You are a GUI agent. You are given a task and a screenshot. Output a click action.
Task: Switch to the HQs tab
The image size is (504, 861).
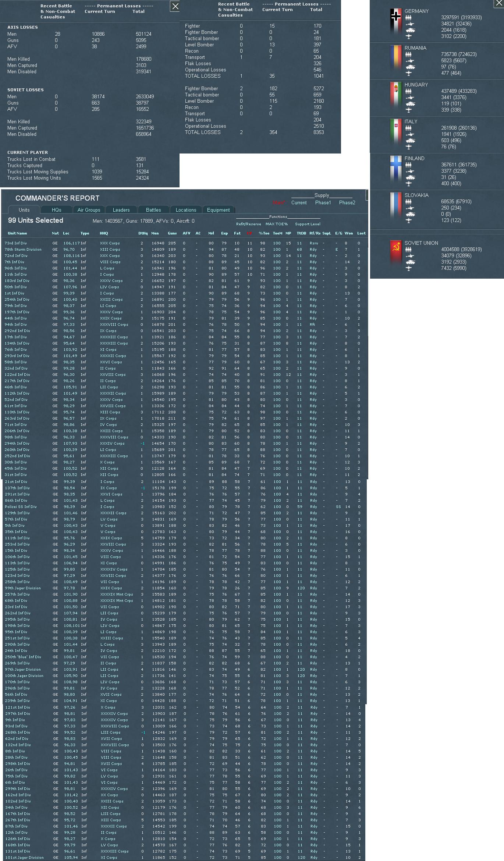pos(56,210)
